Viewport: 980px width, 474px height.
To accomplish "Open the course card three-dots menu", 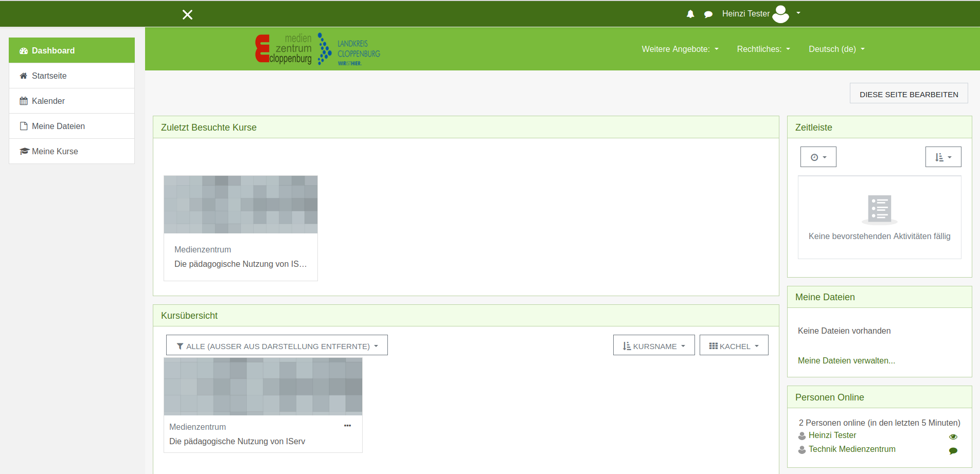I will coord(348,426).
